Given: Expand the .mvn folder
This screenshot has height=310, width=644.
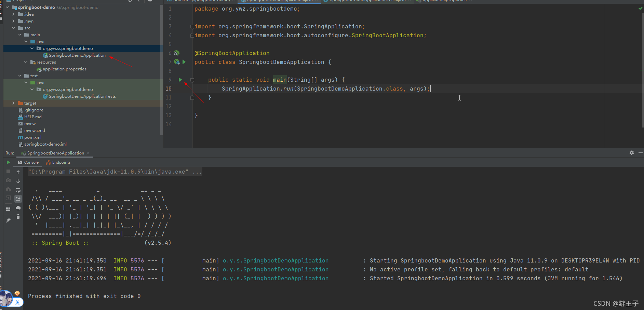Looking at the screenshot, I should (13, 21).
